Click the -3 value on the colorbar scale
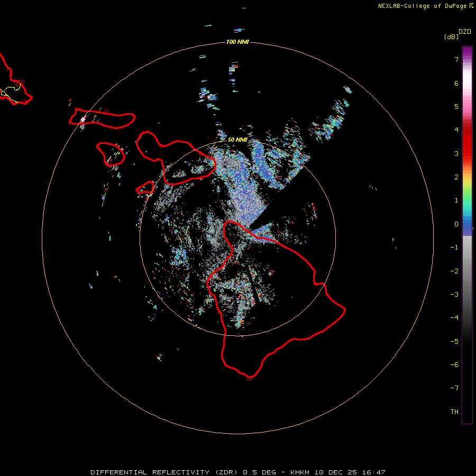The image size is (476, 476). click(454, 295)
